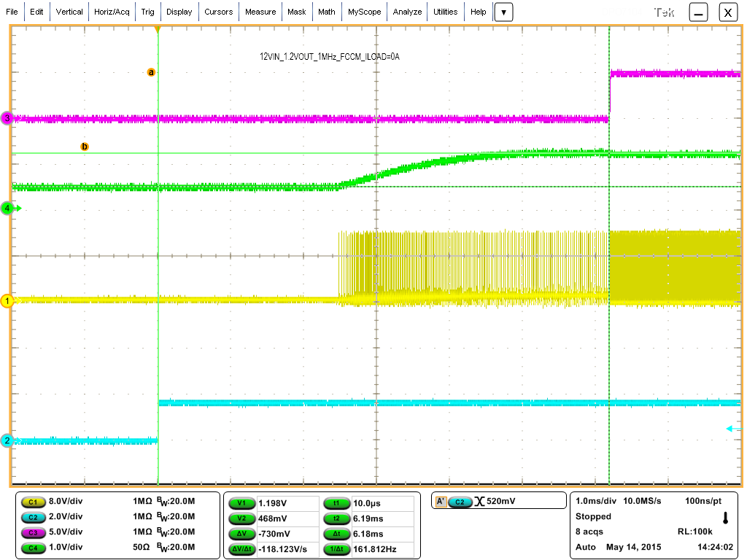The height and width of the screenshot is (560, 747).
Task: Click cursor b horizontal level marker
Action: coord(85,146)
